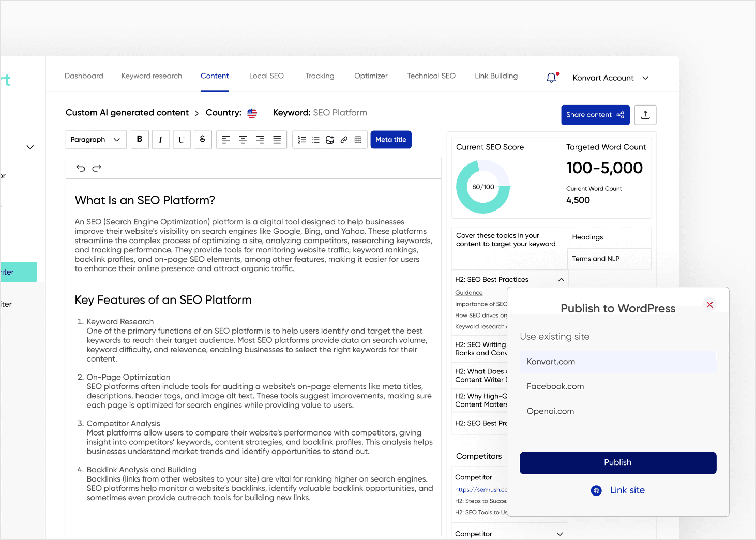Viewport: 756px width, 540px height.
Task: Open the notifications bell
Action: point(552,78)
